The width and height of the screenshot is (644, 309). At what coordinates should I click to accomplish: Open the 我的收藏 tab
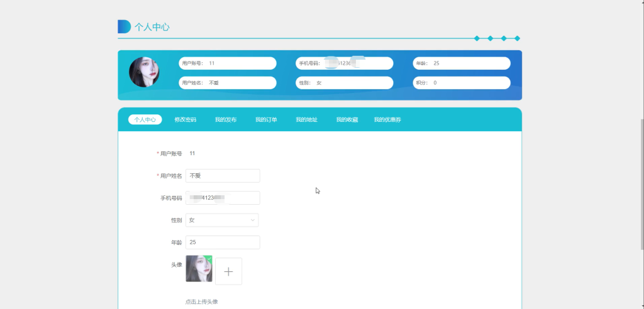pyautogui.click(x=347, y=119)
